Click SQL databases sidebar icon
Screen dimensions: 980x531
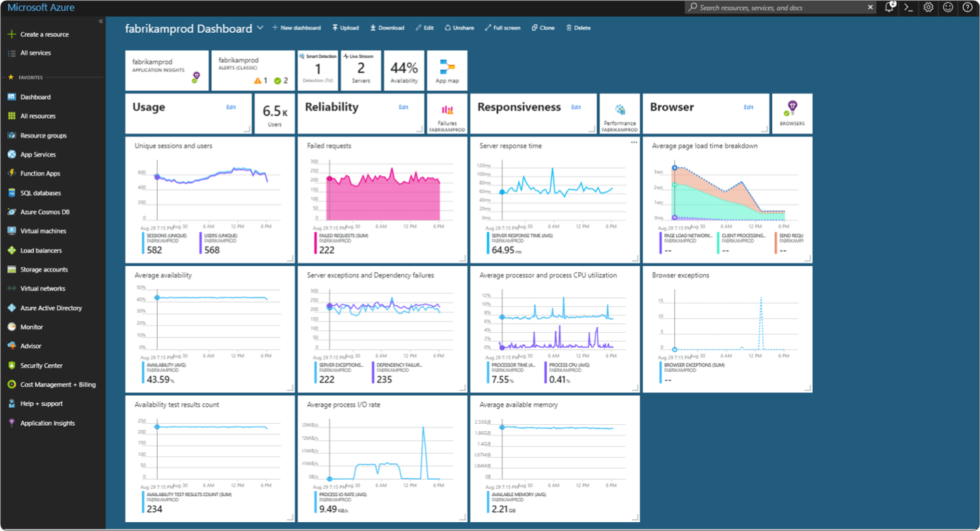click(11, 193)
